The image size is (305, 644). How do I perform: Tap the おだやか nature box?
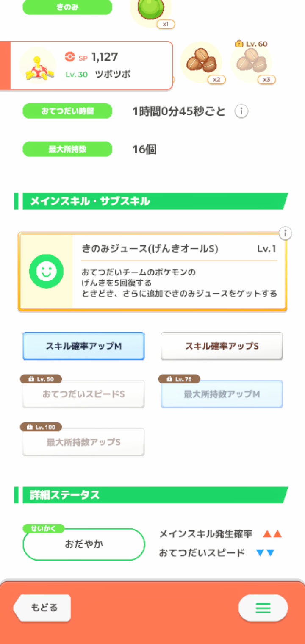84,544
